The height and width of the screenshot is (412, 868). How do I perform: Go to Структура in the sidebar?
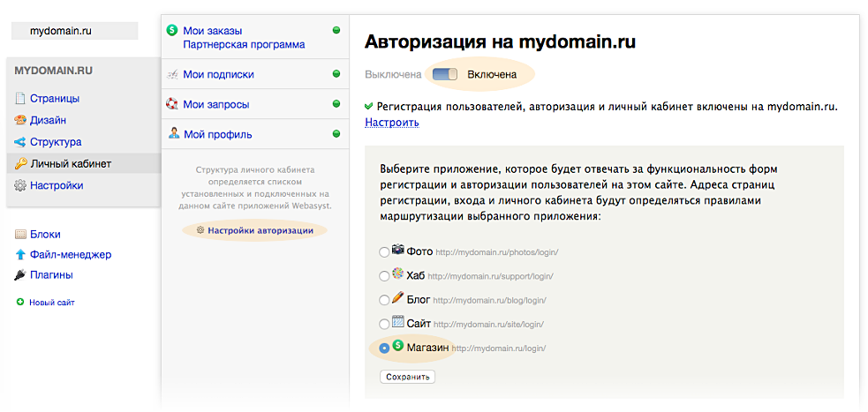(x=56, y=142)
